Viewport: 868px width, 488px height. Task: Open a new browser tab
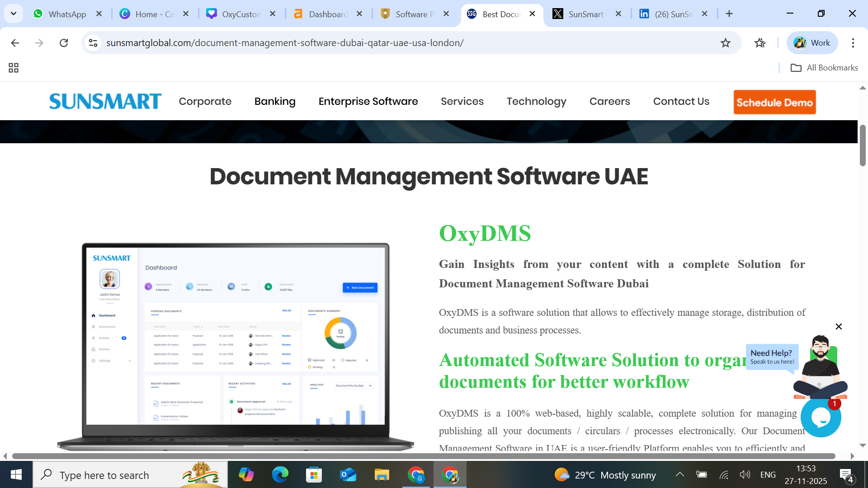click(729, 14)
